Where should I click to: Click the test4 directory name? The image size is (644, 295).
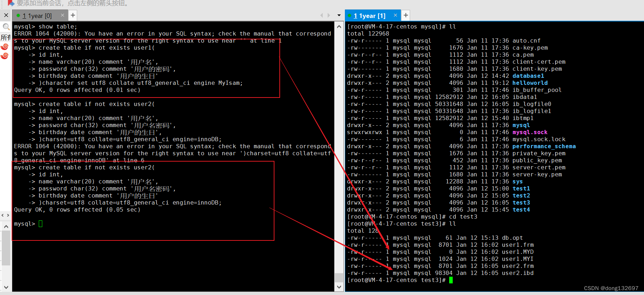coord(521,210)
